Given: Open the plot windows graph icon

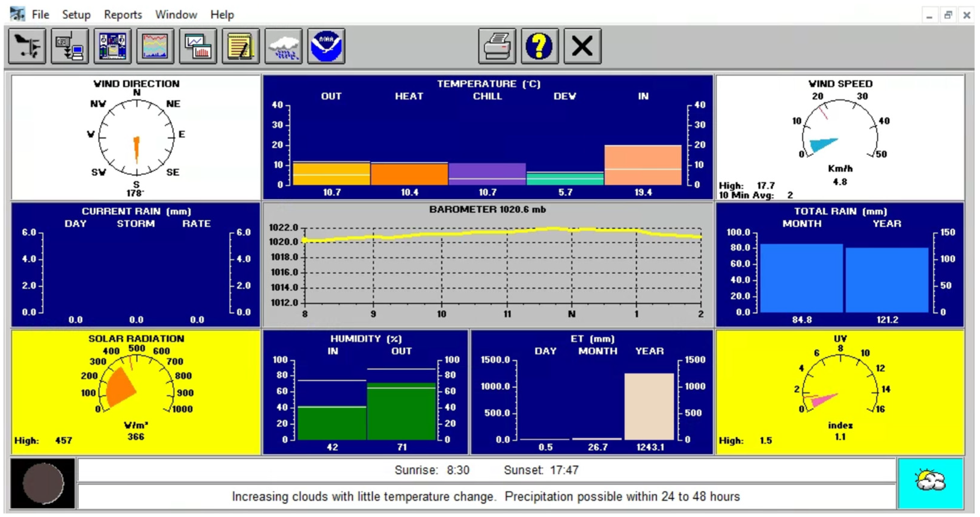Looking at the screenshot, I should click(x=198, y=46).
